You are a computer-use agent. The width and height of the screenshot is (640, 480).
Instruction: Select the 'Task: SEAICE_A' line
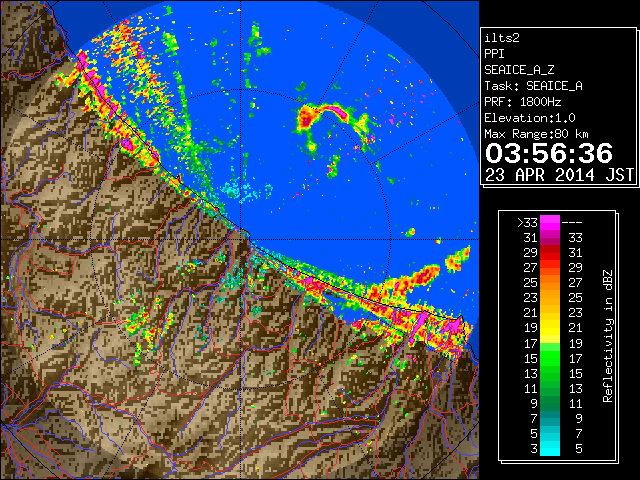(x=533, y=86)
